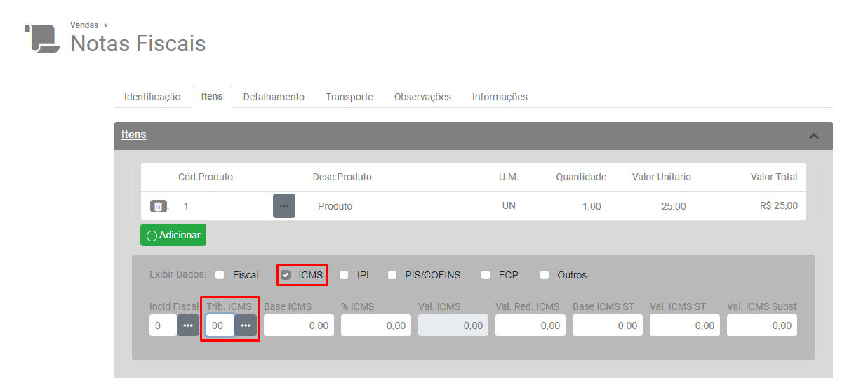Open Incid Fiscal lookup ellipsis button
Viewport: 868px width, 378px height.
(x=188, y=325)
